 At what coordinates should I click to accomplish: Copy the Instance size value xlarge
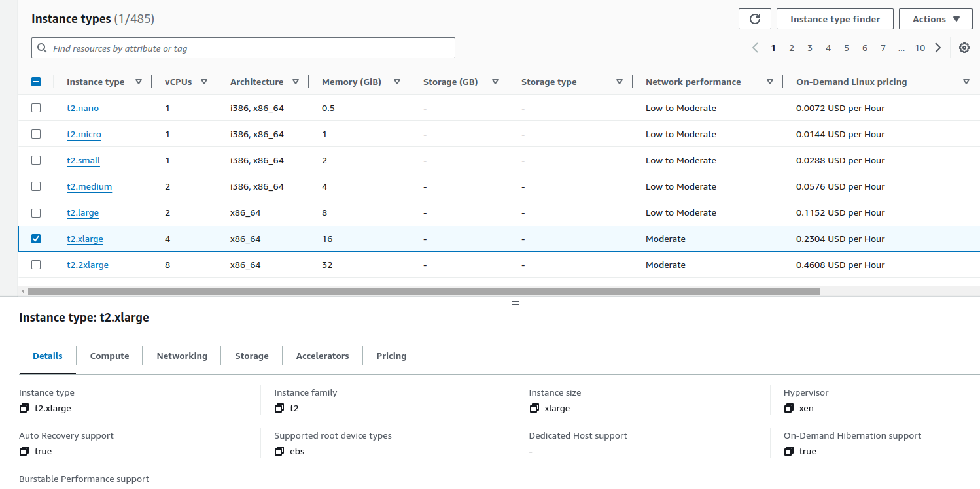(534, 408)
